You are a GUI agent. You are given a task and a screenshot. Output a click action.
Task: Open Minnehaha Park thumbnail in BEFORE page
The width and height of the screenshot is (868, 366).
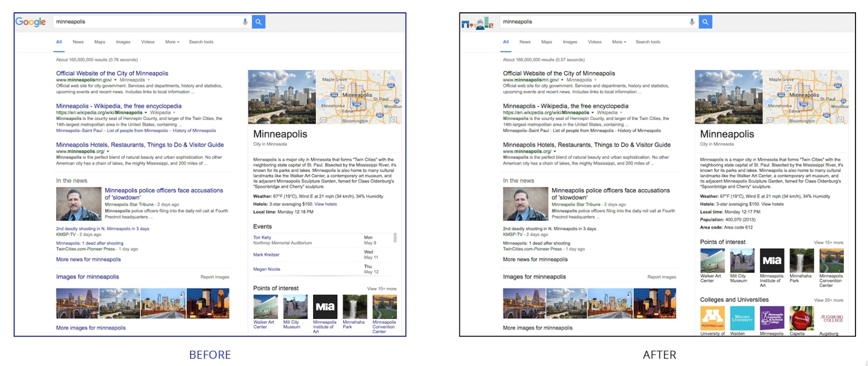click(355, 306)
